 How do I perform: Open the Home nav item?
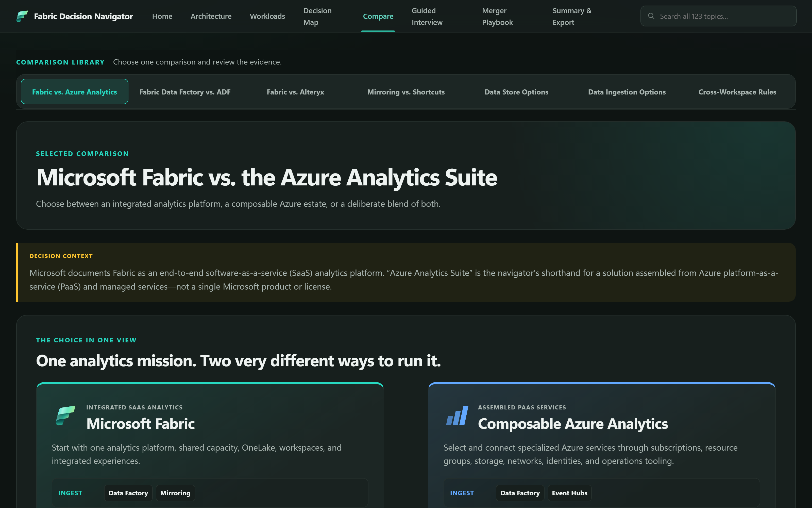tap(162, 16)
